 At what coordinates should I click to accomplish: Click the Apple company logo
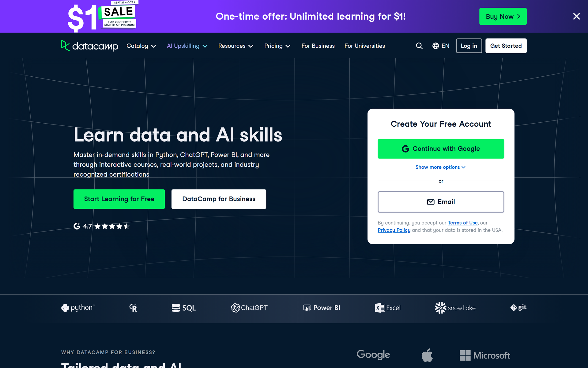coord(427,355)
